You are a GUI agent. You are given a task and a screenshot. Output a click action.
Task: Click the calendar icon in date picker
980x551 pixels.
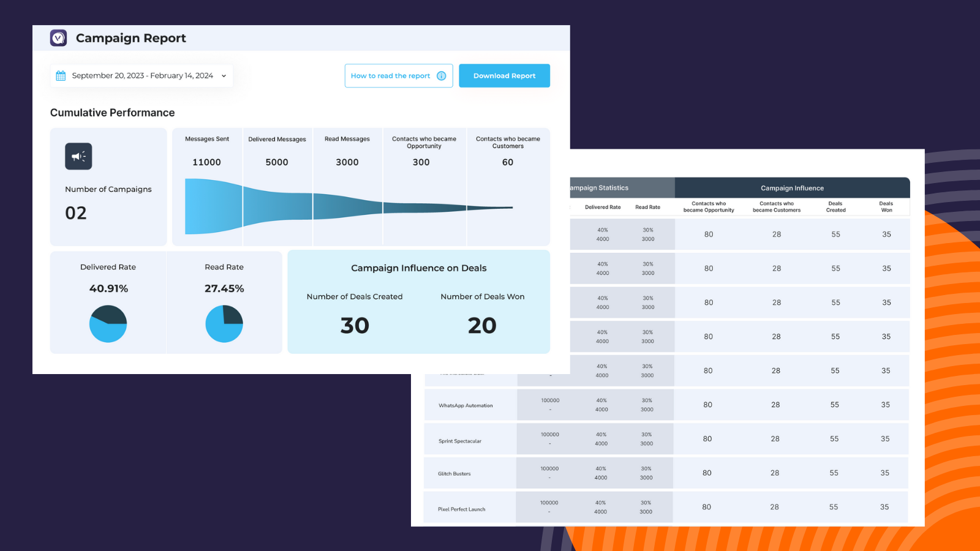coord(61,76)
